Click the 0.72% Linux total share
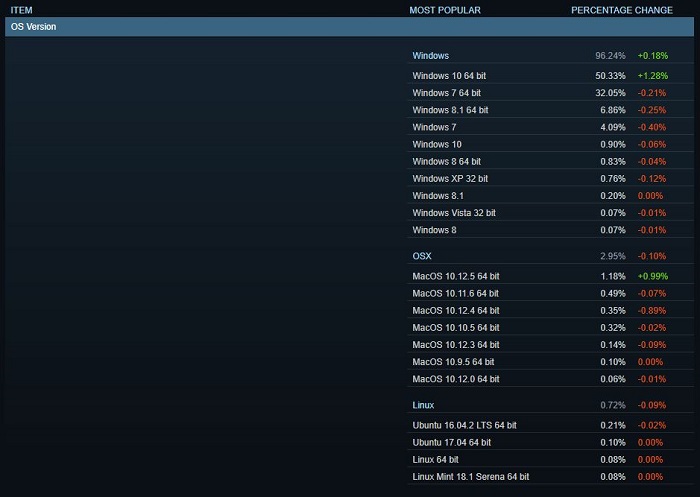Image resolution: width=700 pixels, height=497 pixels. [612, 405]
